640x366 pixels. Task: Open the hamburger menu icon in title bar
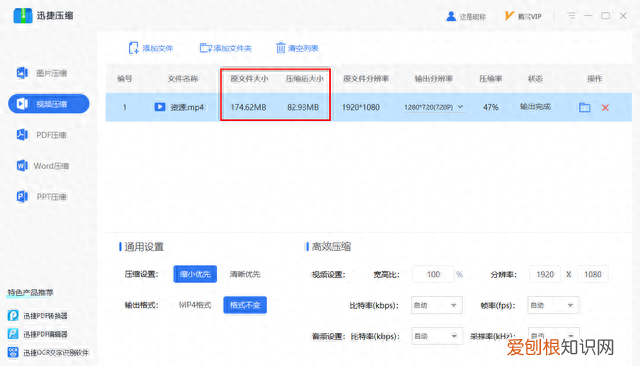pos(571,16)
